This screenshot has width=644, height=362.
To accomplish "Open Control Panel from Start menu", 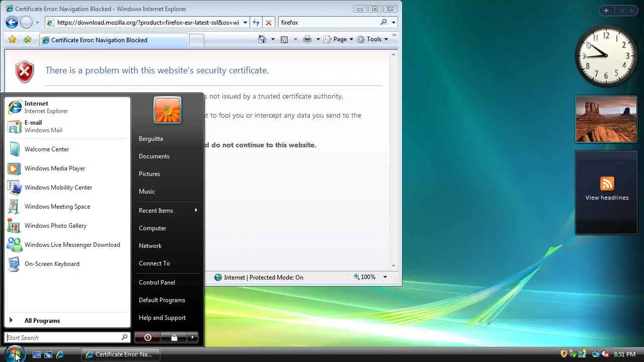I will pos(157,282).
